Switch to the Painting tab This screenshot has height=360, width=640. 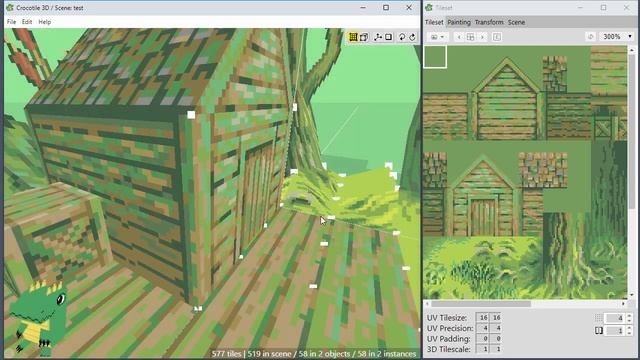point(459,22)
